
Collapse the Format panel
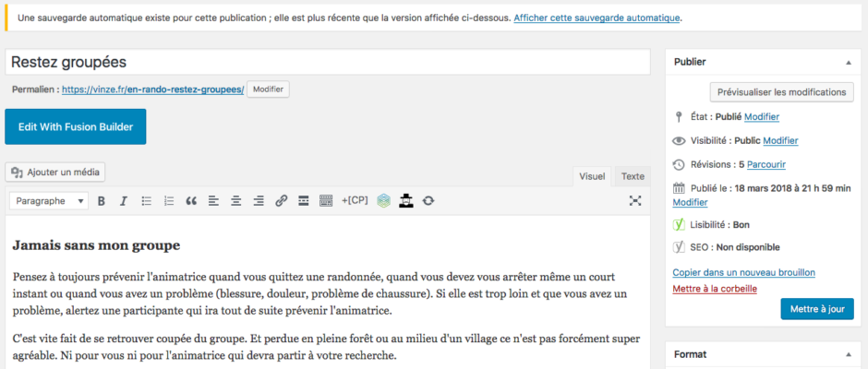848,354
